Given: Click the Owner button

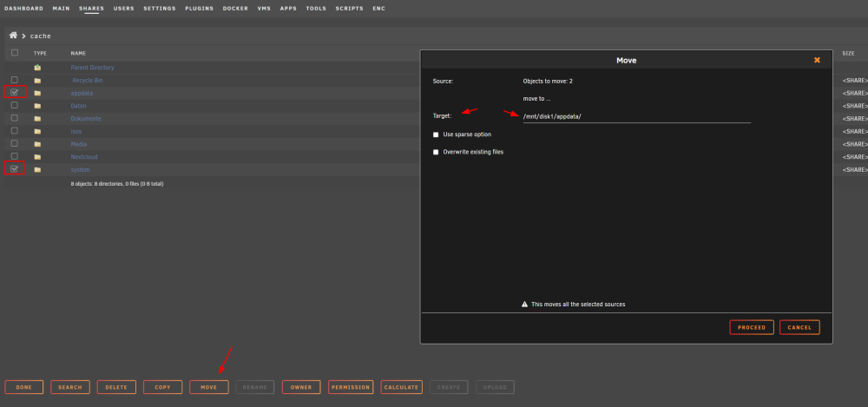Looking at the screenshot, I should coord(301,387).
